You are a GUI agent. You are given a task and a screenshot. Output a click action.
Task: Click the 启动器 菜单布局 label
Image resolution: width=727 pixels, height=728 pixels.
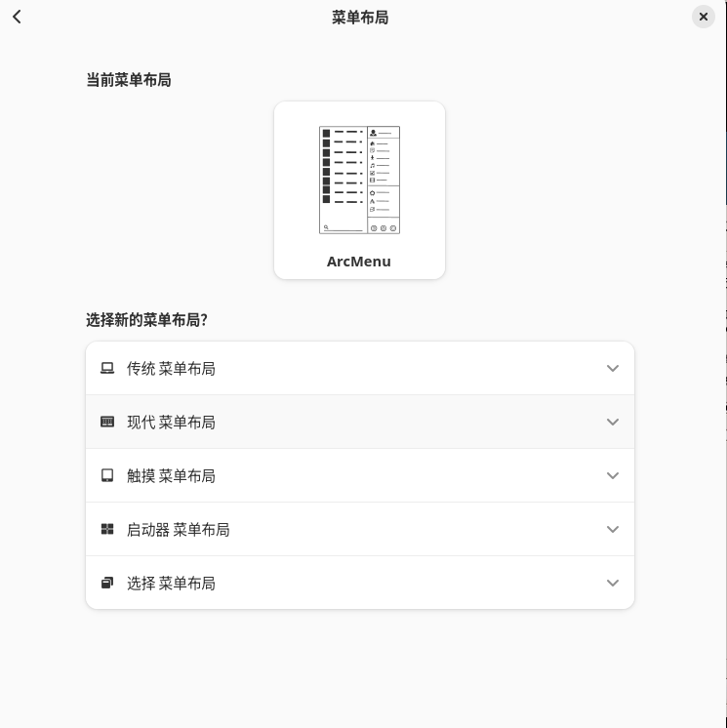click(x=179, y=529)
